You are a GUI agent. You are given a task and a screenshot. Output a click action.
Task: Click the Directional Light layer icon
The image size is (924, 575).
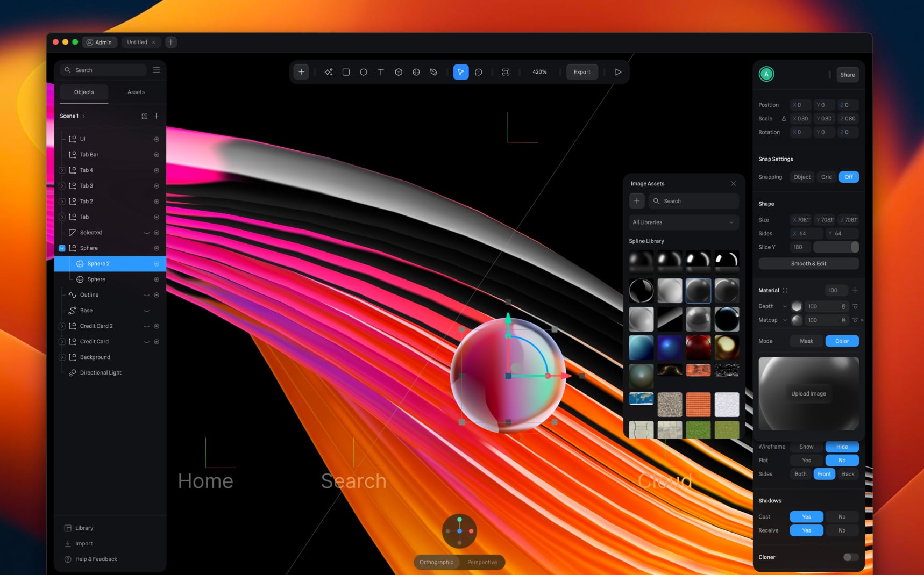pyautogui.click(x=72, y=372)
